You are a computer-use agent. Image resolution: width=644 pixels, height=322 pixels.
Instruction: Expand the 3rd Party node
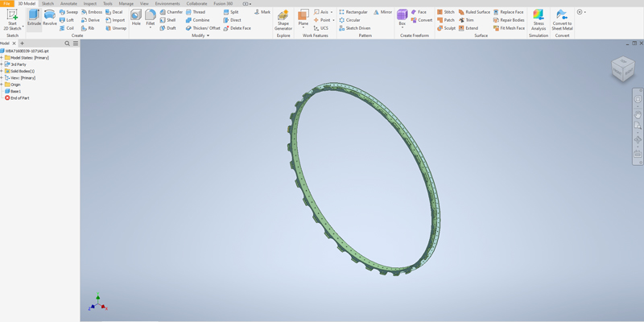[x=2, y=64]
